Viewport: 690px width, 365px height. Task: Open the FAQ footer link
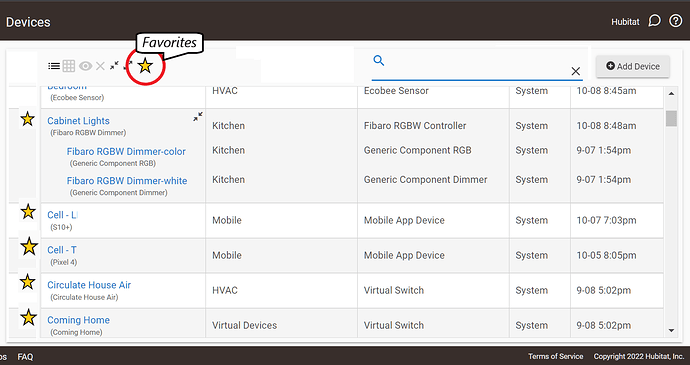point(25,357)
